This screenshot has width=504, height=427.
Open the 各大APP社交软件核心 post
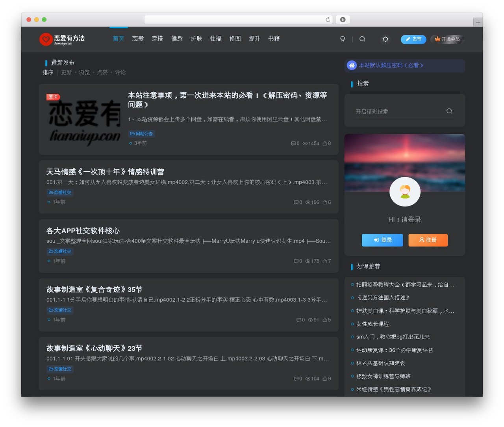click(x=83, y=231)
